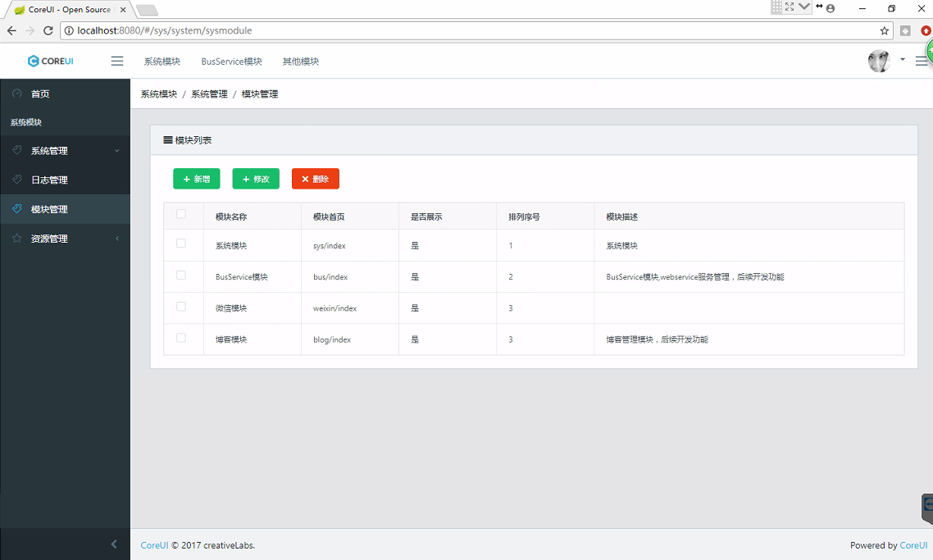This screenshot has width=933, height=560.
Task: Go back with browser back arrow
Action: point(11,31)
